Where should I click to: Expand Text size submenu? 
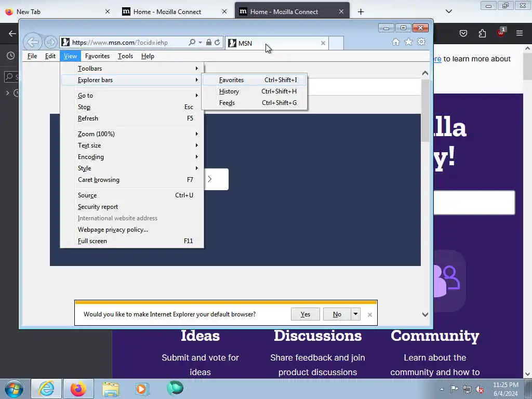[x=132, y=145]
